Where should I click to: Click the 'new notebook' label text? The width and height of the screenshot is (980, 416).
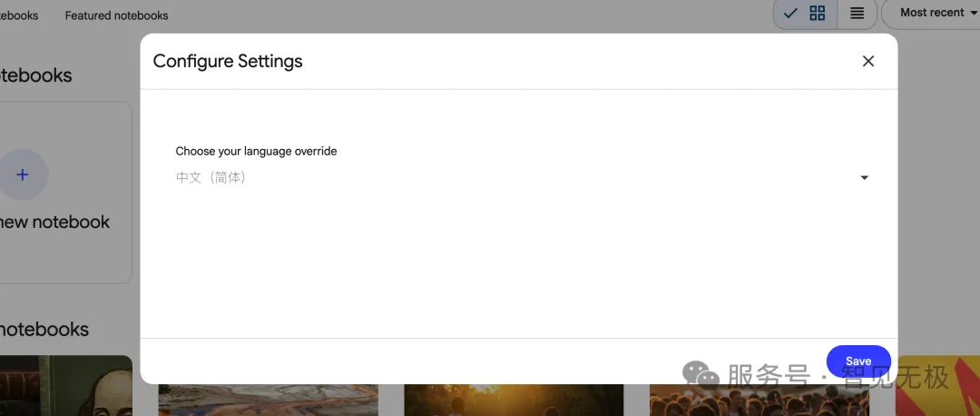click(x=54, y=222)
